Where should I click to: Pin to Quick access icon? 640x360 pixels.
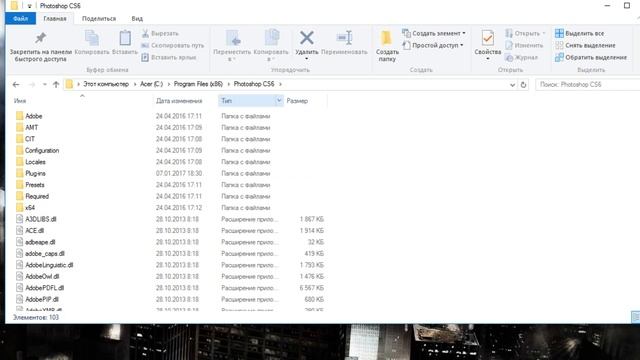pos(40,38)
